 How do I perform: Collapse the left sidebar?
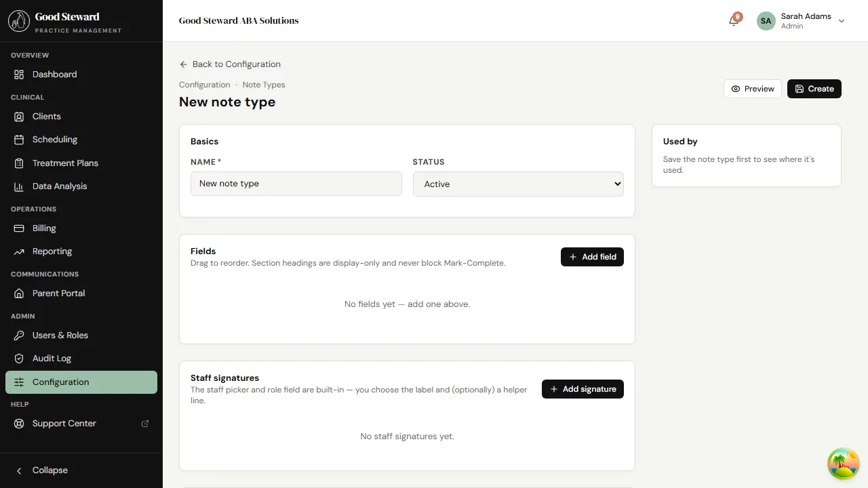43,470
